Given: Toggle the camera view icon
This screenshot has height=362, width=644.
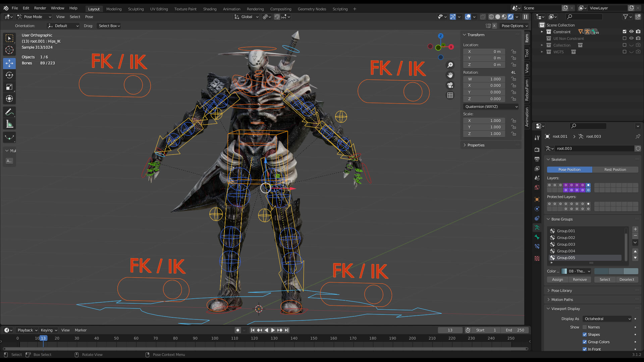Looking at the screenshot, I should coord(450,85).
